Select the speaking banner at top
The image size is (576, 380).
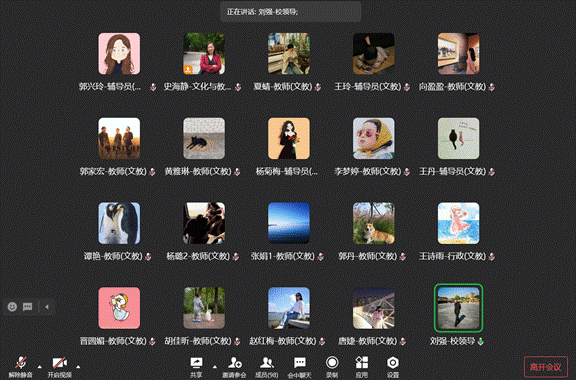pos(291,12)
